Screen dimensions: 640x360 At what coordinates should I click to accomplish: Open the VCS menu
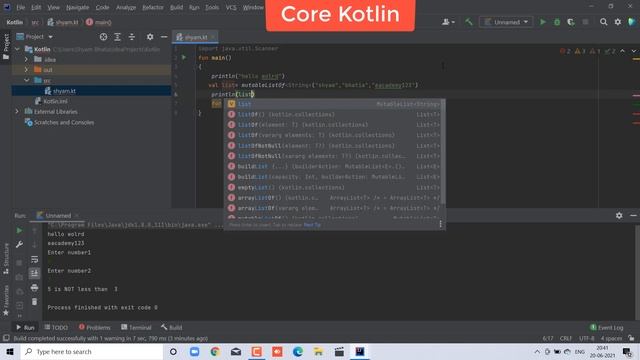[231, 7]
